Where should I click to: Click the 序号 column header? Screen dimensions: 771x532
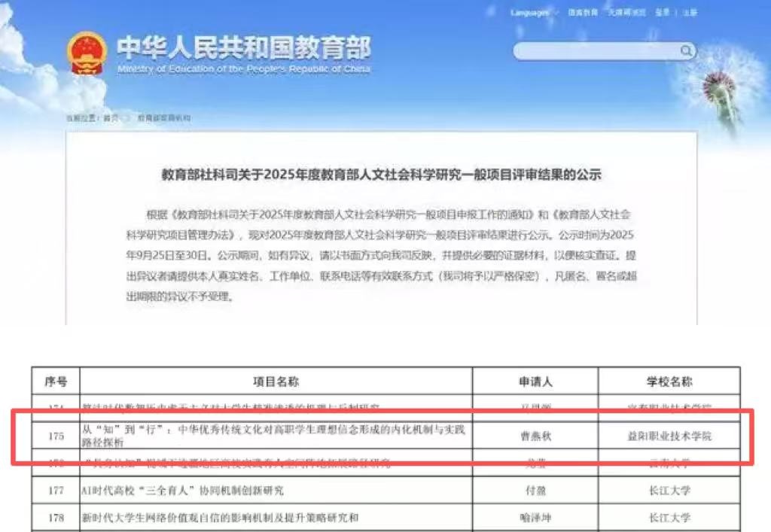(56, 382)
